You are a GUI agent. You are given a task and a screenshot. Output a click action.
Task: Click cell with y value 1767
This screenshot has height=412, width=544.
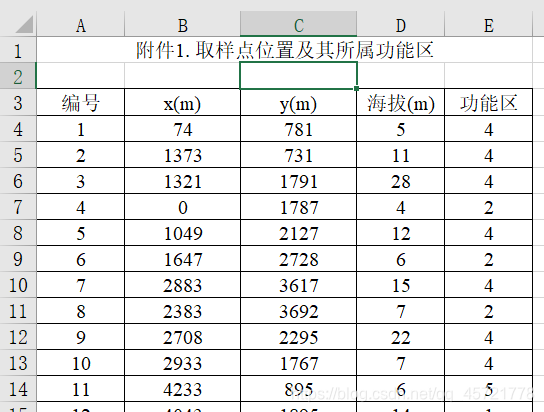[298, 362]
